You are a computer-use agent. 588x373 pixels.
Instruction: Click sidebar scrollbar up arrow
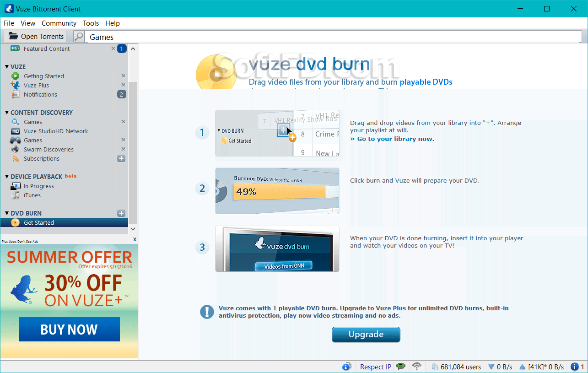(x=133, y=48)
